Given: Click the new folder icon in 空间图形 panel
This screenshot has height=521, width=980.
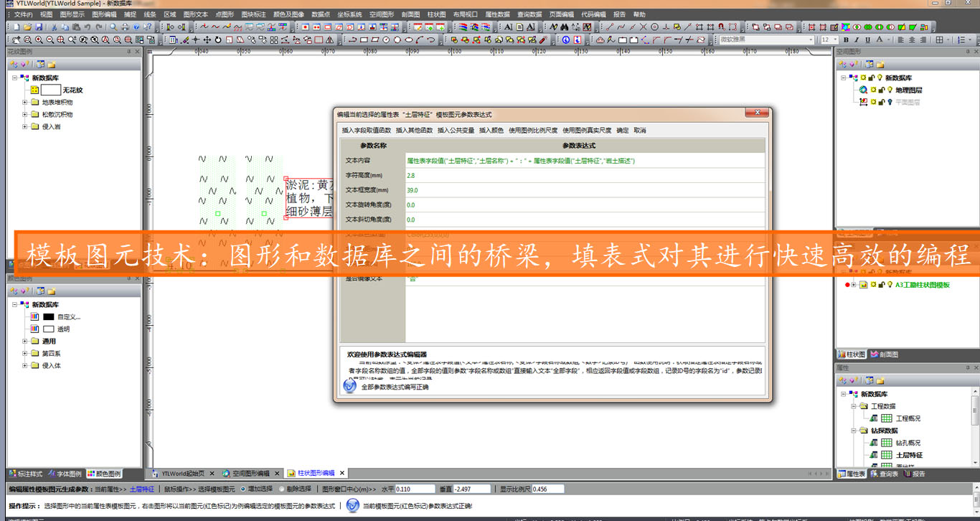Looking at the screenshot, I should point(880,65).
